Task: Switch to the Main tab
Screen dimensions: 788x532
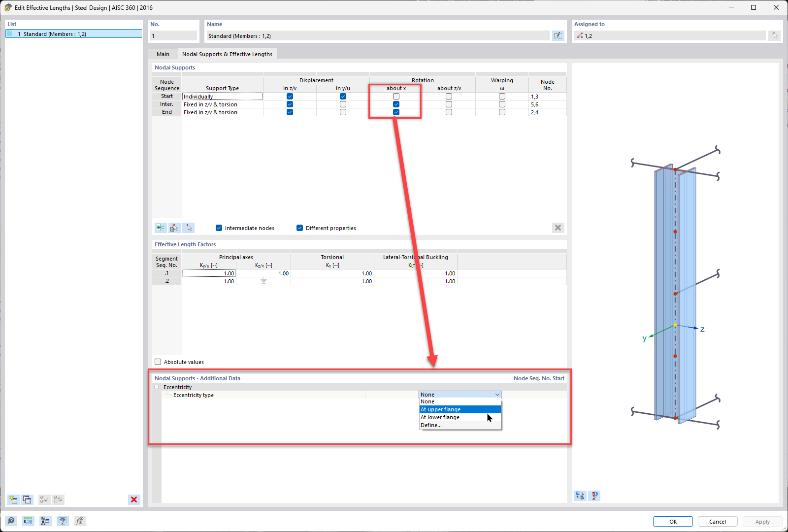Action: [163, 54]
